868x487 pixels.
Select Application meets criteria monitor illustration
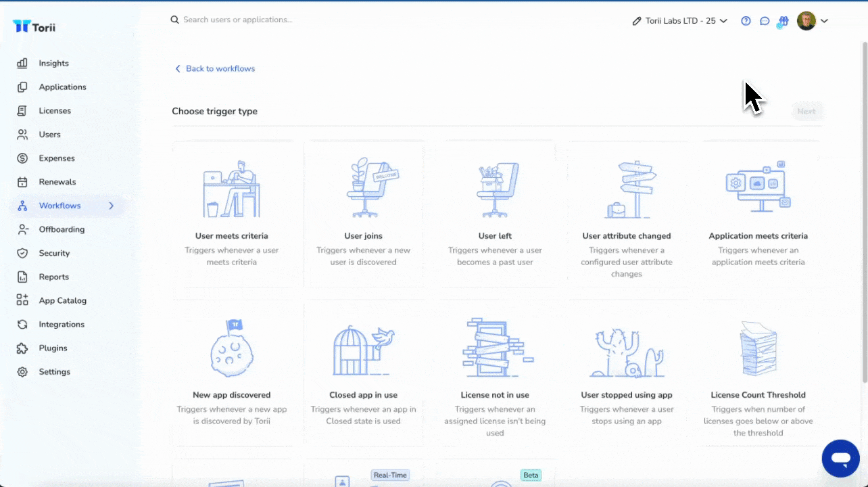tap(758, 187)
